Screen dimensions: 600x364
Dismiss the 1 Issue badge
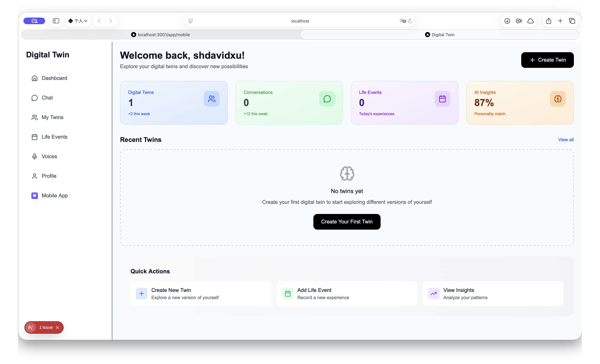pos(57,327)
